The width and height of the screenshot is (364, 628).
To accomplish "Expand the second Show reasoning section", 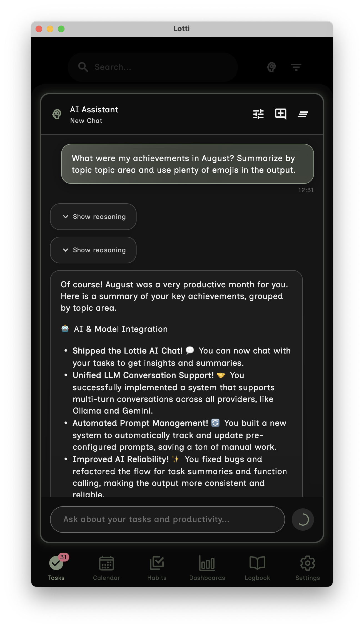I will 93,250.
